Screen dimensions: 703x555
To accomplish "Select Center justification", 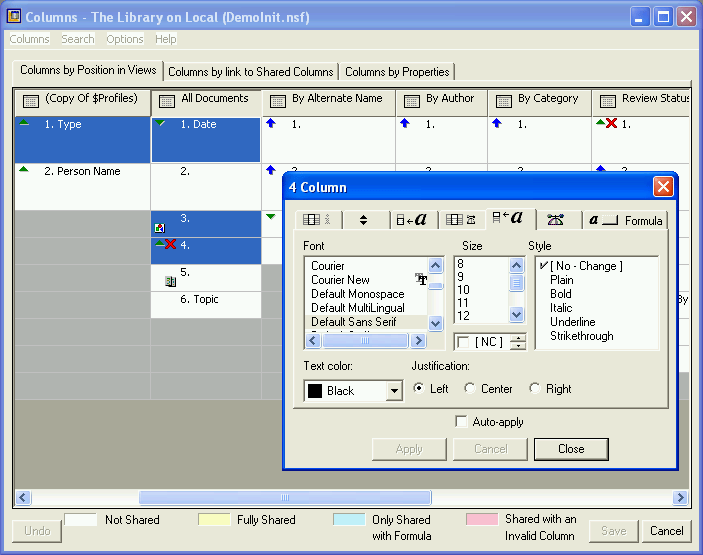I will 469,388.
